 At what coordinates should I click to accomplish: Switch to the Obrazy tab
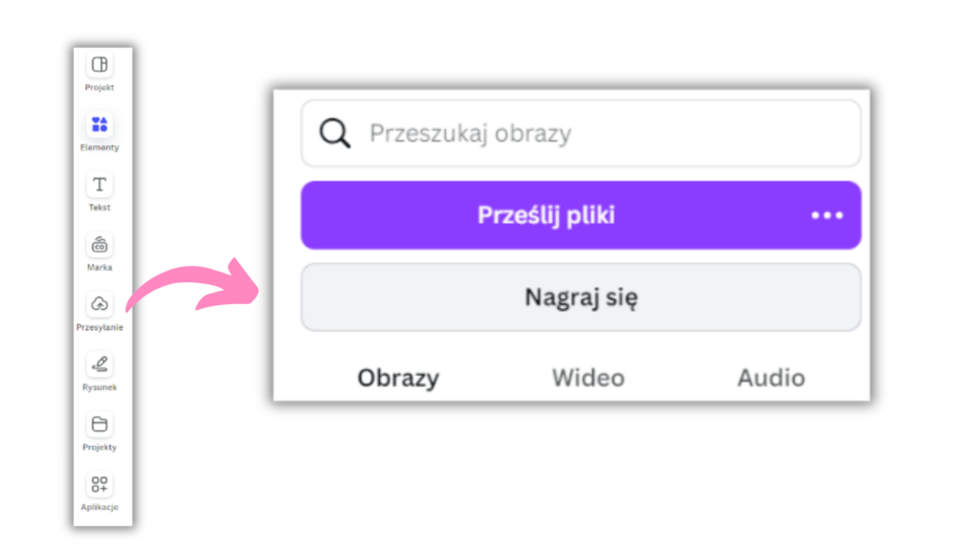(398, 378)
